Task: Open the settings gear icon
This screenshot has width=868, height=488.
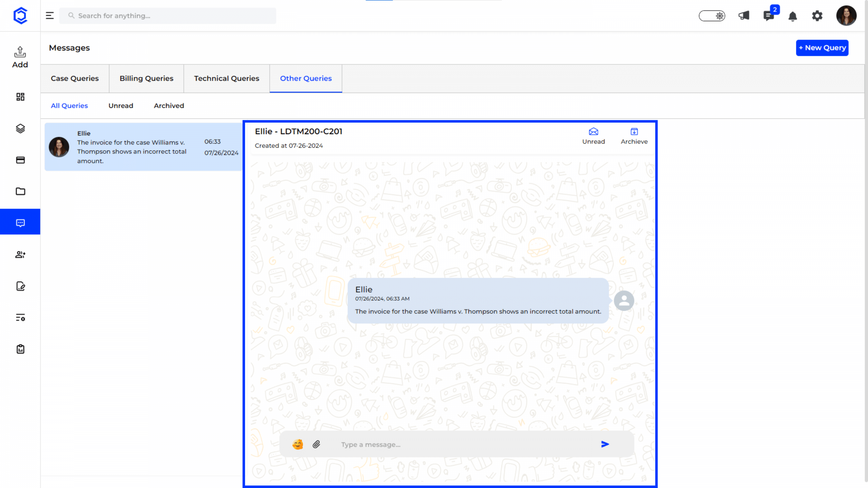Action: click(x=817, y=16)
